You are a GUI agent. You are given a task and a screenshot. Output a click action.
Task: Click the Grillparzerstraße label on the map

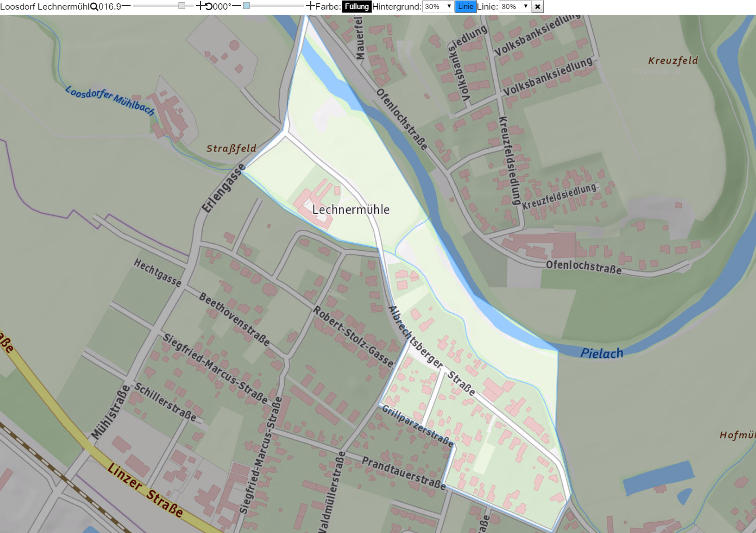(417, 425)
